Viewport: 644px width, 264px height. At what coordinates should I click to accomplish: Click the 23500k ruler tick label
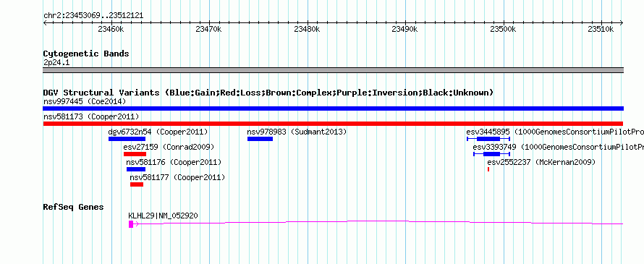tap(503, 29)
